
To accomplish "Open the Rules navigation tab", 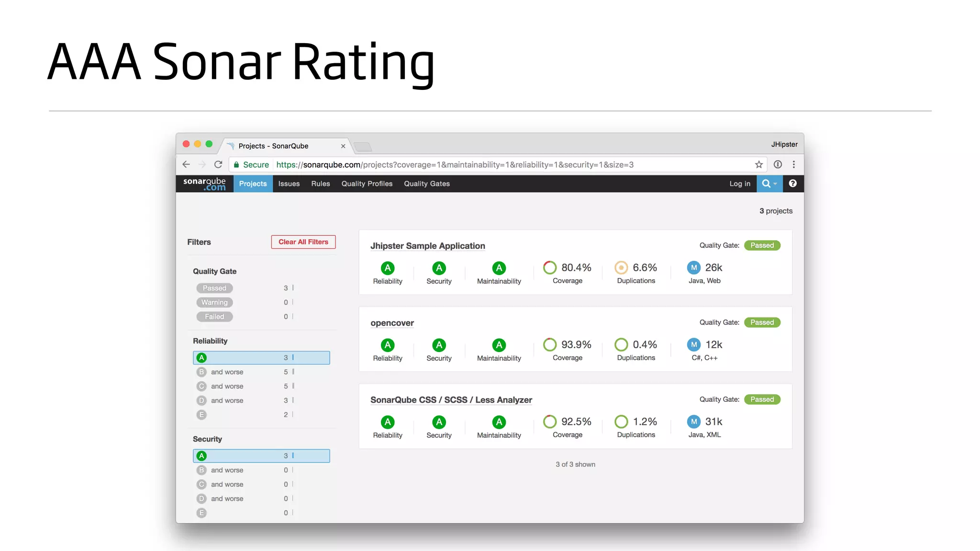I will click(321, 184).
